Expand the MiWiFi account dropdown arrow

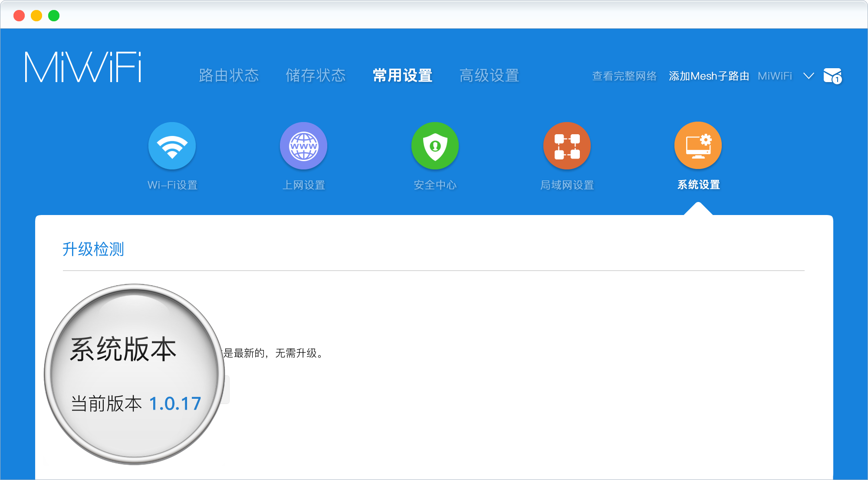pyautogui.click(x=808, y=76)
